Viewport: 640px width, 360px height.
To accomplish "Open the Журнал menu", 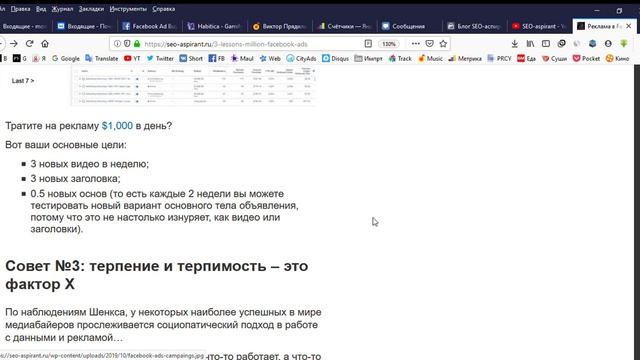I will point(62,9).
